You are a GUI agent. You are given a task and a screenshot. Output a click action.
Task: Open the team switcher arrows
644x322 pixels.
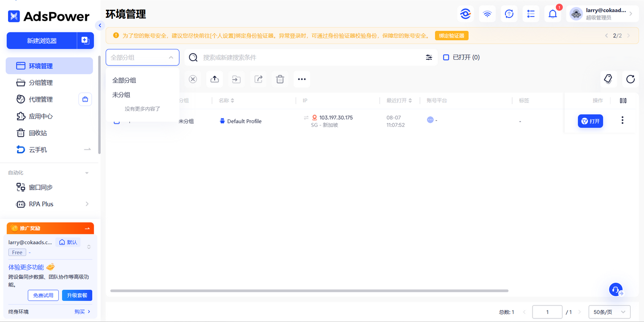[x=89, y=247]
